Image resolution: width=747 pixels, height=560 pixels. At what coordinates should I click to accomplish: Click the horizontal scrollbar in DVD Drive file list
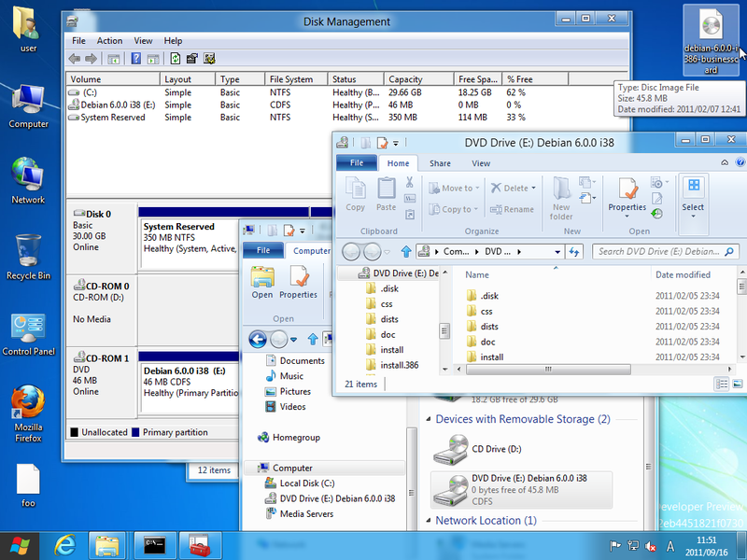click(548, 369)
